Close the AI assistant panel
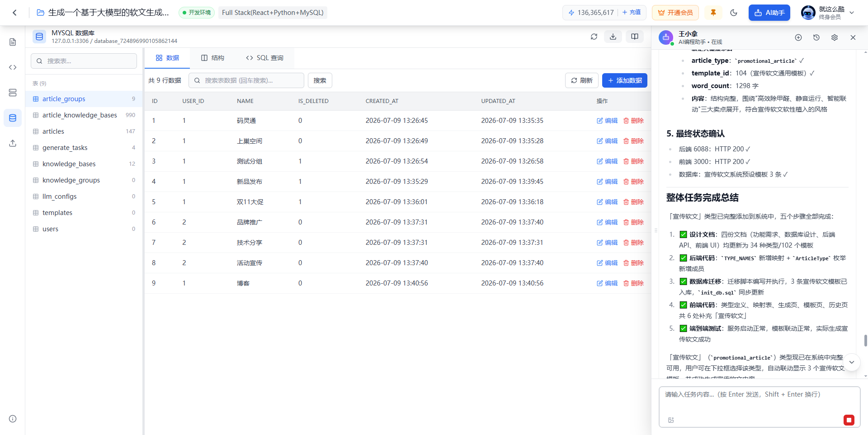868x435 pixels. pyautogui.click(x=853, y=37)
